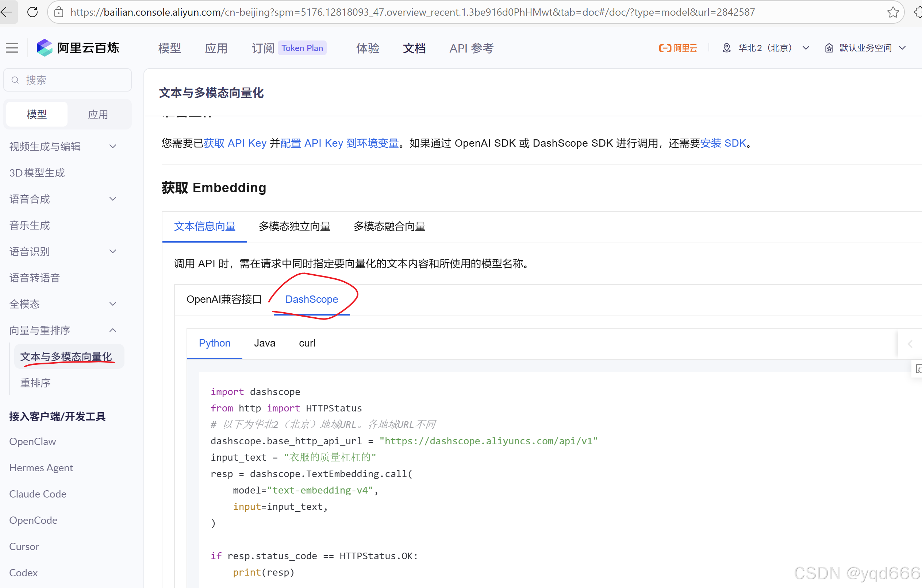Screen dimensions: 922x588
Task: Click the search magnifier icon
Action: pos(15,80)
